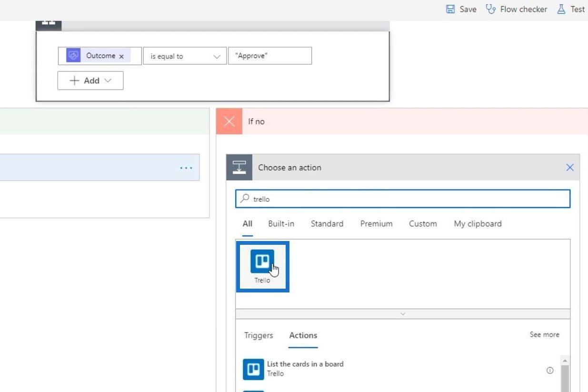
Task: Switch to the Custom tab
Action: (x=423, y=223)
